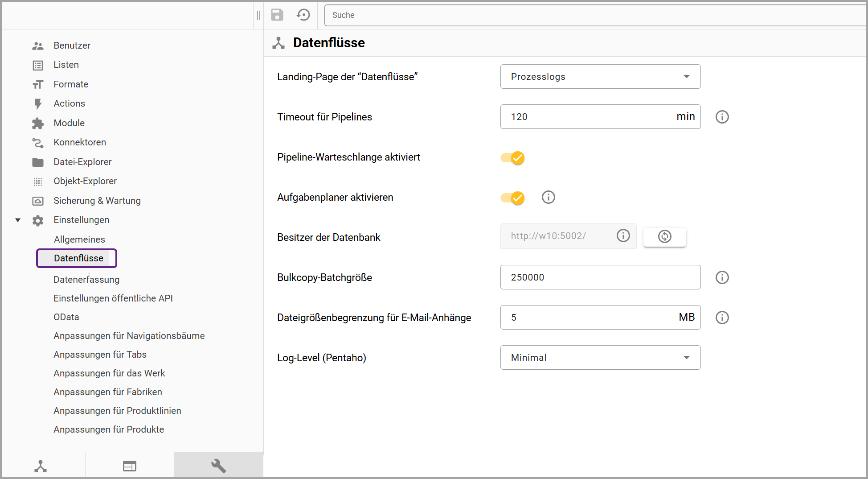Open info for E-Mail-Anhänge size limit
The width and height of the screenshot is (868, 479).
(722, 318)
